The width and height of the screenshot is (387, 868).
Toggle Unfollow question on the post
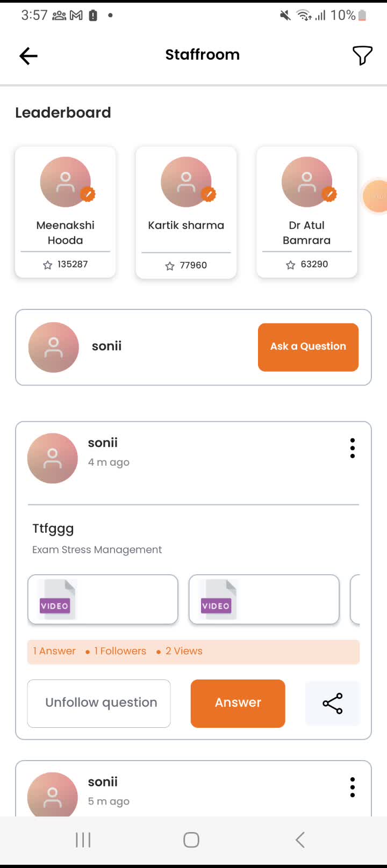[99, 703]
